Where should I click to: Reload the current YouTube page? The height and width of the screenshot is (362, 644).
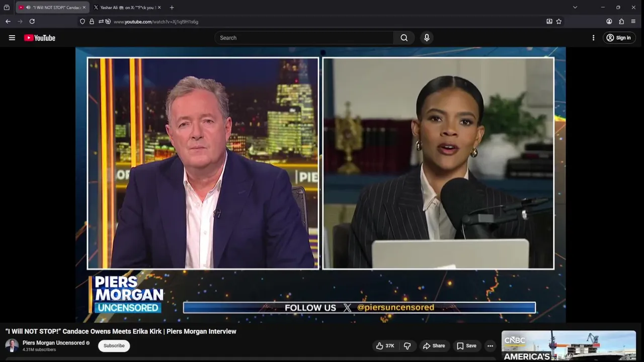pyautogui.click(x=32, y=22)
